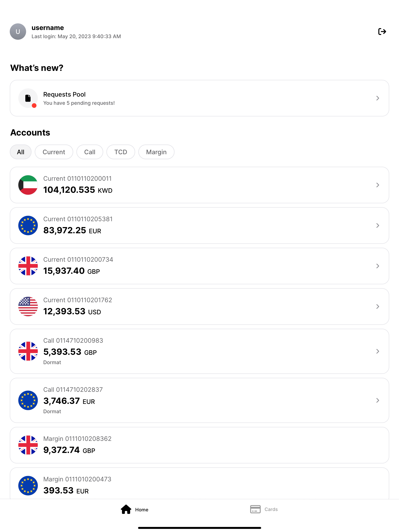Open Call 0114710200983 chevron arrow
Image resolution: width=399 pixels, height=532 pixels.
pos(378,351)
